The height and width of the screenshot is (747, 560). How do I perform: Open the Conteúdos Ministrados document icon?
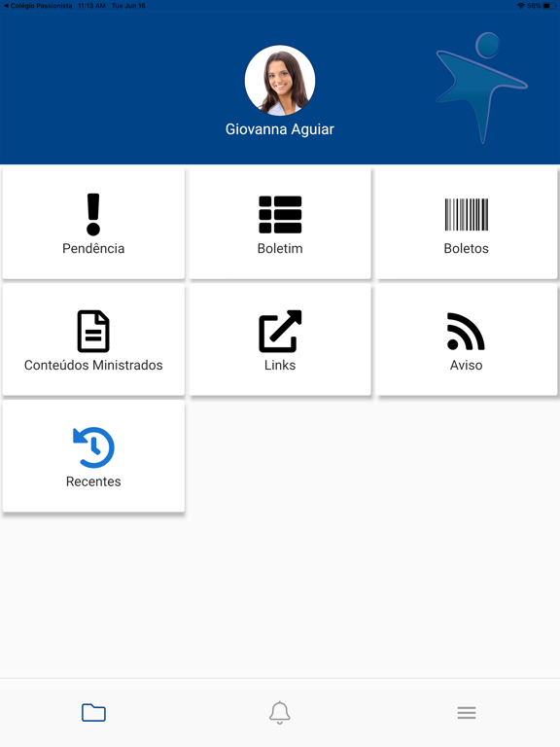[93, 331]
